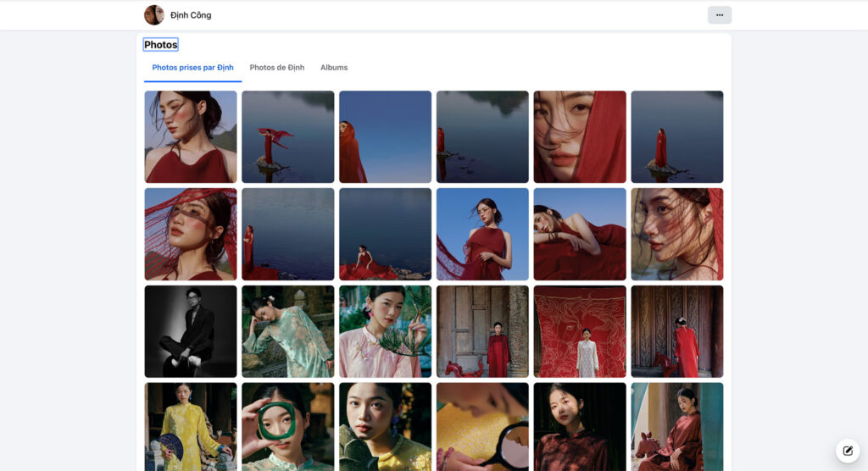
Task: Open photo with green ring over eye
Action: click(288, 426)
